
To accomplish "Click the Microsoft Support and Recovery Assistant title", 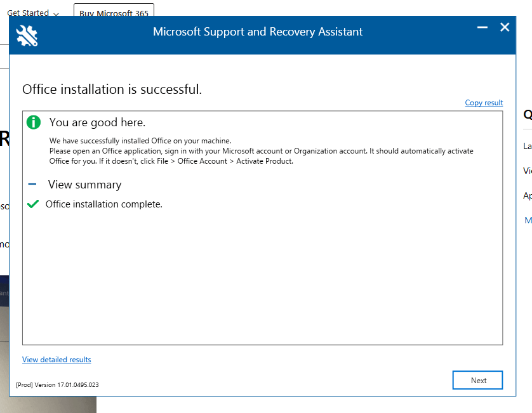I will click(x=258, y=32).
